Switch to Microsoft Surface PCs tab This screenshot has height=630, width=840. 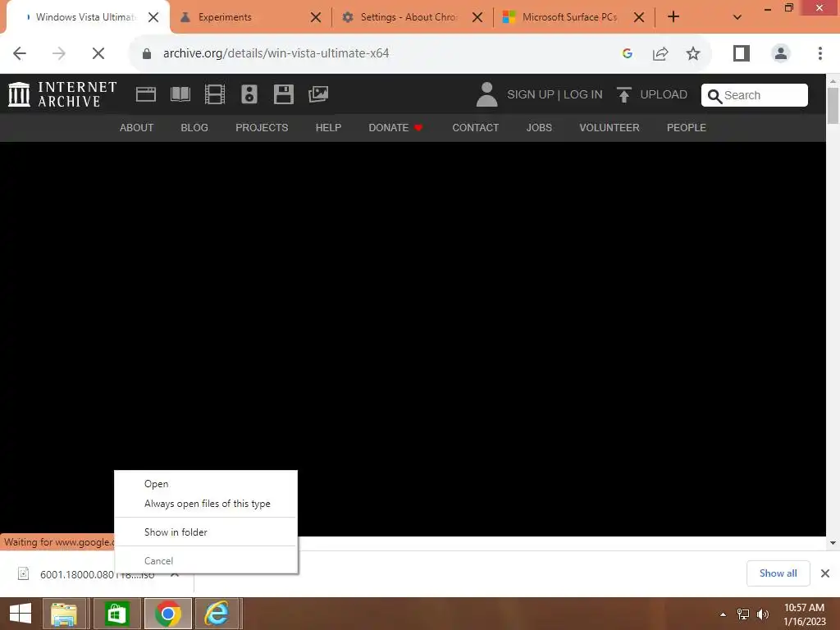coord(573,17)
